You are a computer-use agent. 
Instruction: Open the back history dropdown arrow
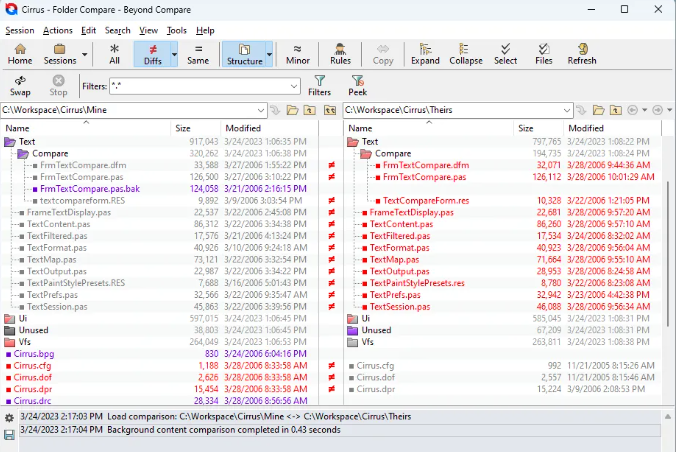click(645, 110)
